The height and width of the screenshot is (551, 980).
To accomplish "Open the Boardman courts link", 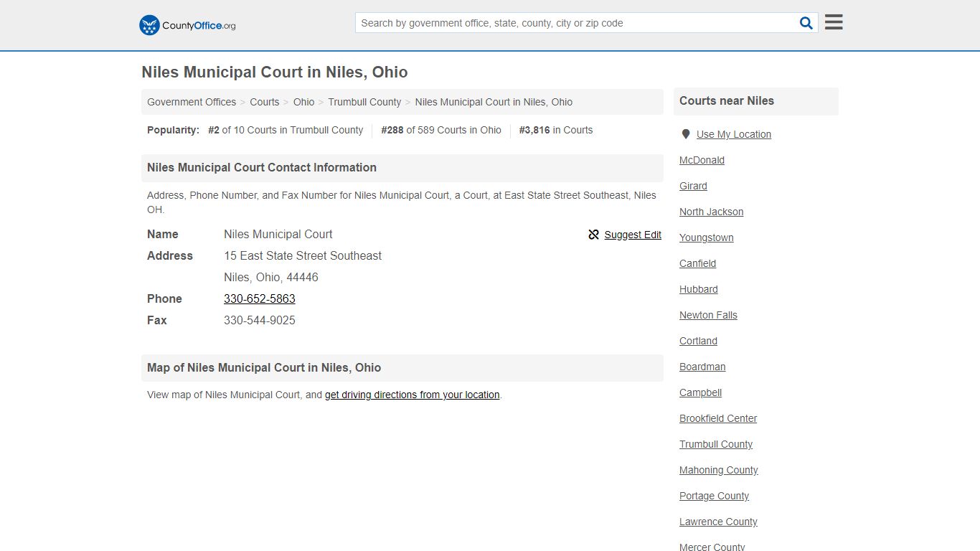I will tap(702, 367).
